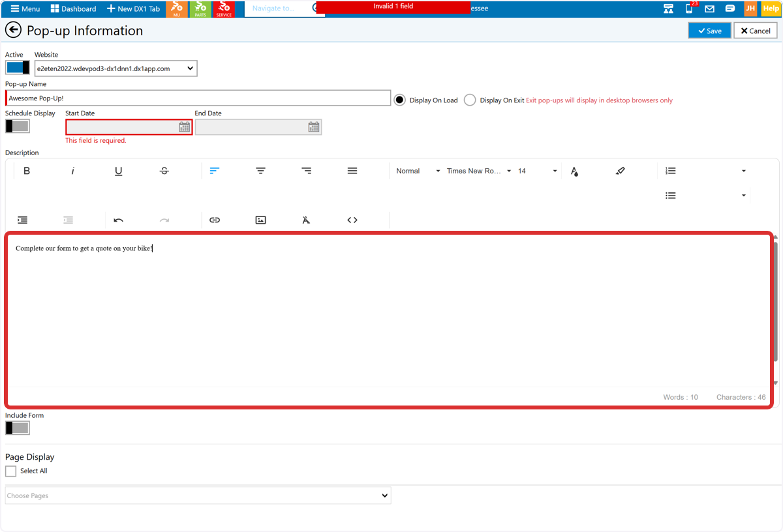Select the Display On Load radio button
Image resolution: width=783 pixels, height=532 pixels.
400,100
